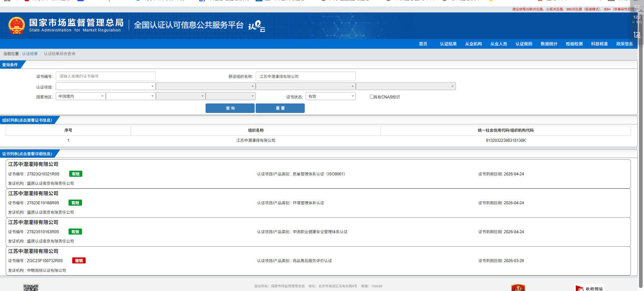The width and height of the screenshot is (644, 291).
Task: Expand the province dropdown next to 中国境内
Action: [130, 96]
